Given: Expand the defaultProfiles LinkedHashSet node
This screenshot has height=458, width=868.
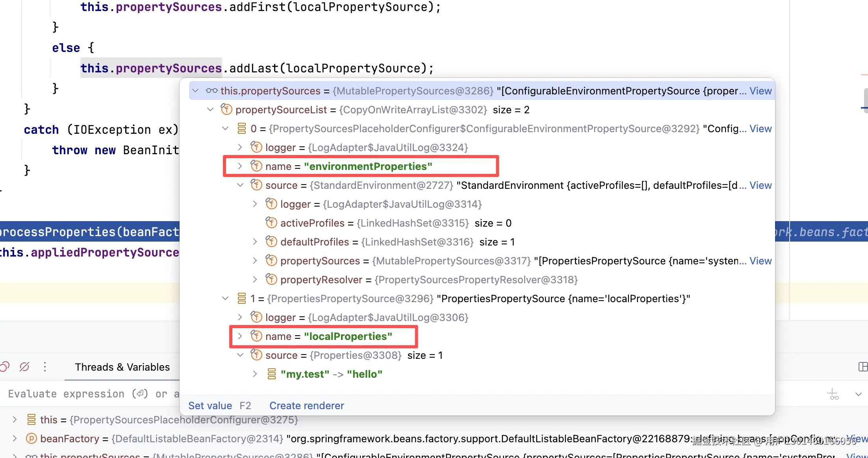Looking at the screenshot, I should (255, 242).
